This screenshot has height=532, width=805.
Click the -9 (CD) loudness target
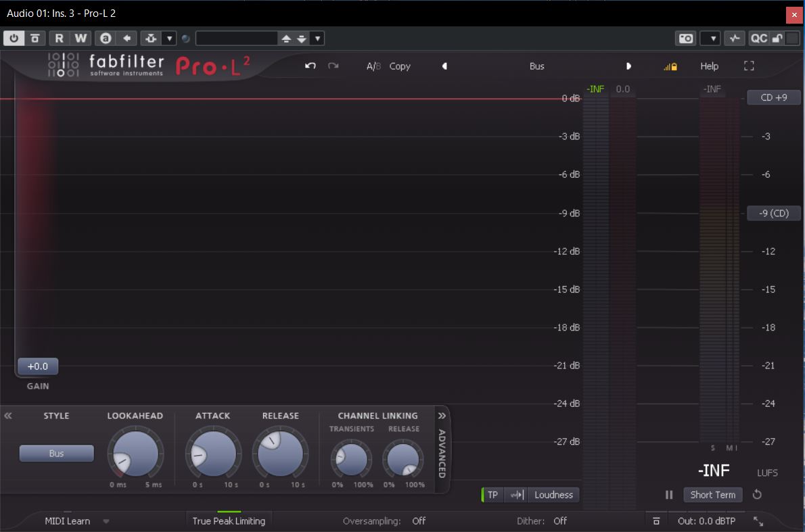click(x=774, y=214)
